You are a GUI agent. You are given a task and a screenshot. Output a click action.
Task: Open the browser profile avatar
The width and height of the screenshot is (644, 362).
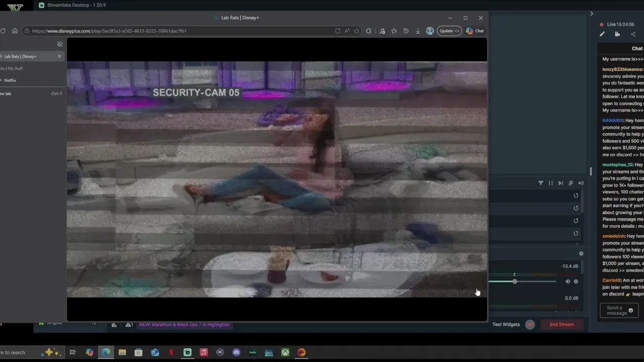430,31
